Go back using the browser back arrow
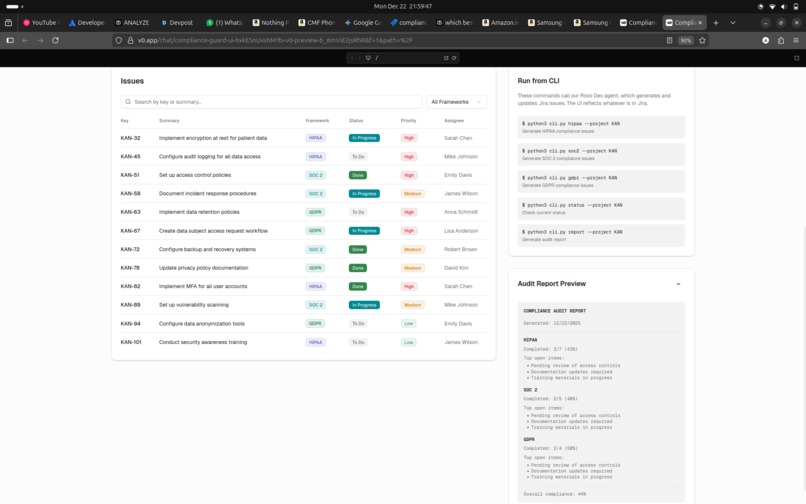Image resolution: width=806 pixels, height=504 pixels. [25, 40]
